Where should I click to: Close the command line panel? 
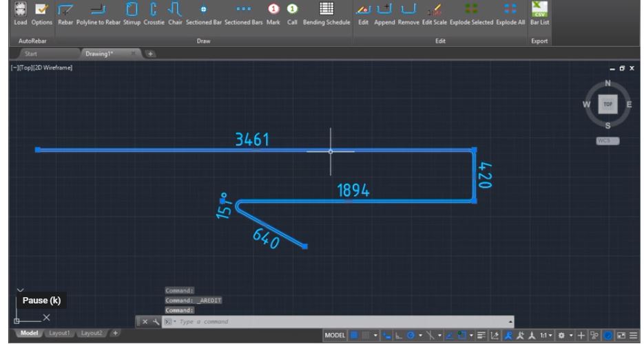point(145,322)
